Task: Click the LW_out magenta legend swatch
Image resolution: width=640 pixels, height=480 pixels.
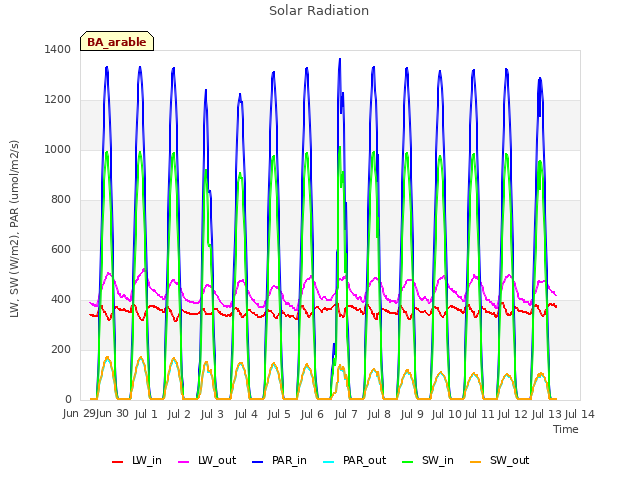Action: coord(184,462)
